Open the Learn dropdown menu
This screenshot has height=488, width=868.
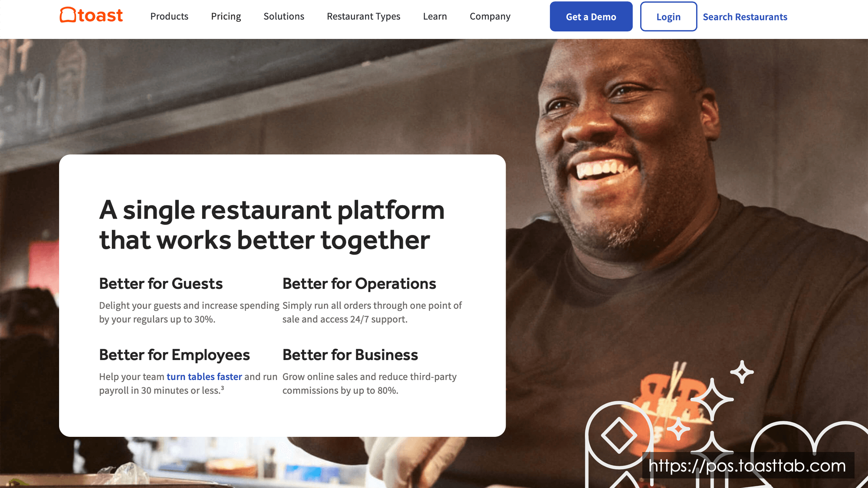(435, 16)
